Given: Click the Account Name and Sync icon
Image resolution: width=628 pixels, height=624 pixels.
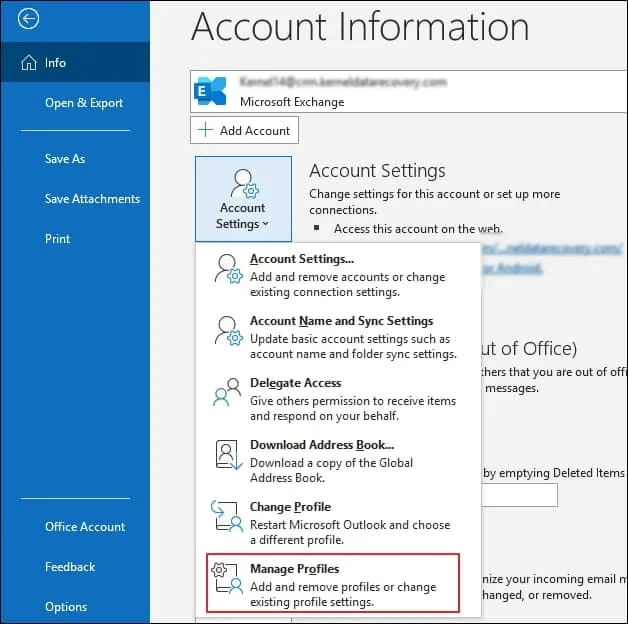Looking at the screenshot, I should [x=228, y=331].
